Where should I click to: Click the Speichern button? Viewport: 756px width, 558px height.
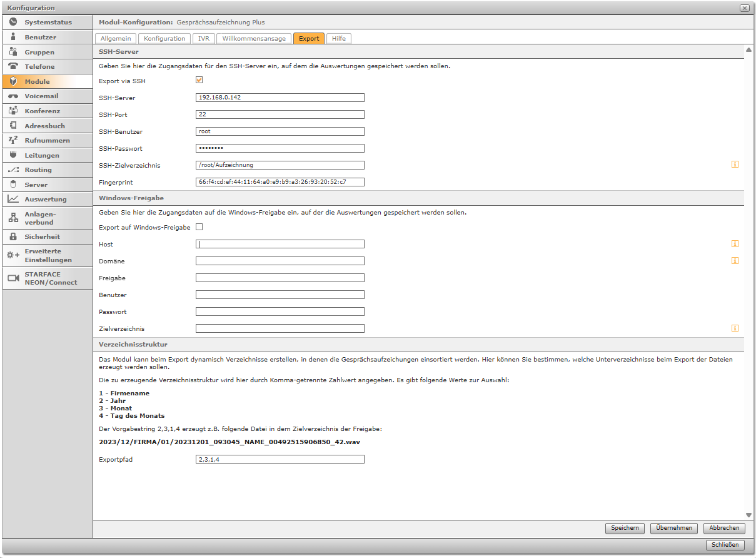click(x=625, y=528)
